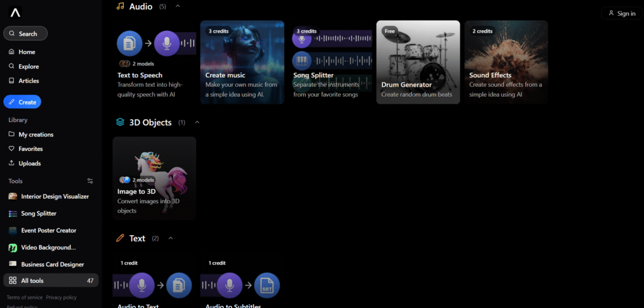The height and width of the screenshot is (308, 644).
Task: Click the Audio to Subtitles SRT icon
Action: pos(267,285)
